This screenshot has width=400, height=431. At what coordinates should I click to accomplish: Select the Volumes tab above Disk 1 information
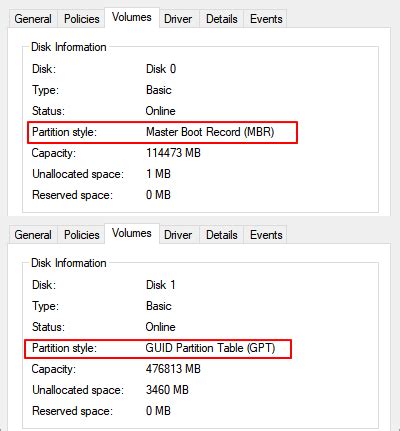[x=132, y=233]
